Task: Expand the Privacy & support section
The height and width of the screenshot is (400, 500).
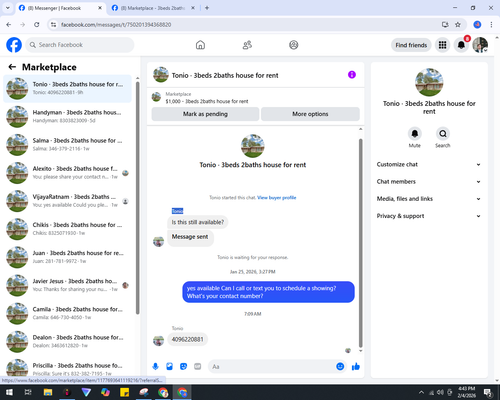Action: (429, 216)
